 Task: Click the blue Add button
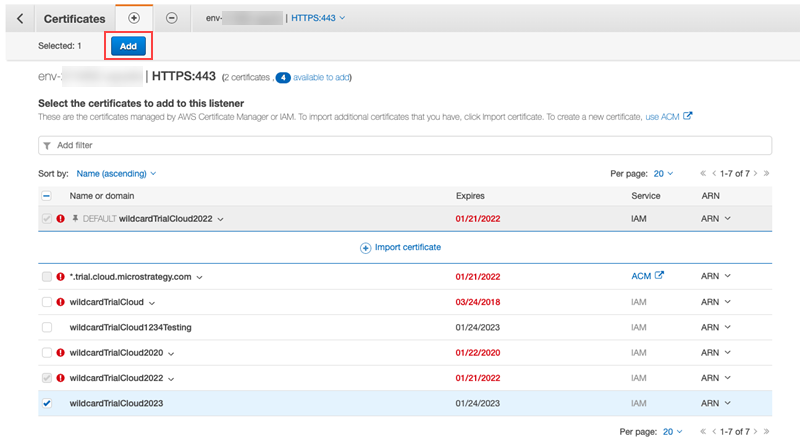(x=127, y=46)
